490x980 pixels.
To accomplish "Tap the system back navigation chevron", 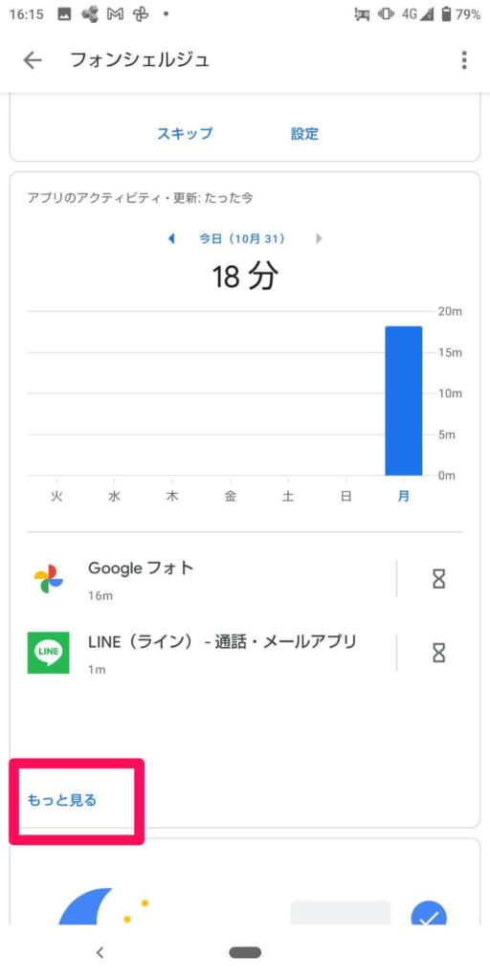I will pyautogui.click(x=100, y=952).
